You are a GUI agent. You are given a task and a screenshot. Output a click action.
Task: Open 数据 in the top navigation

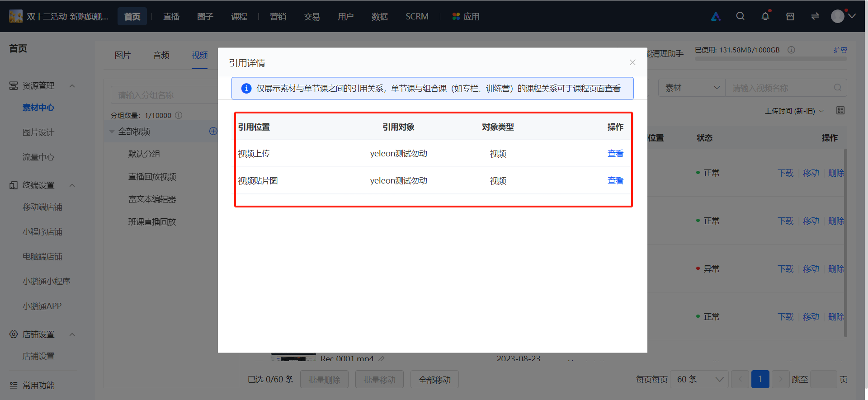(x=380, y=16)
